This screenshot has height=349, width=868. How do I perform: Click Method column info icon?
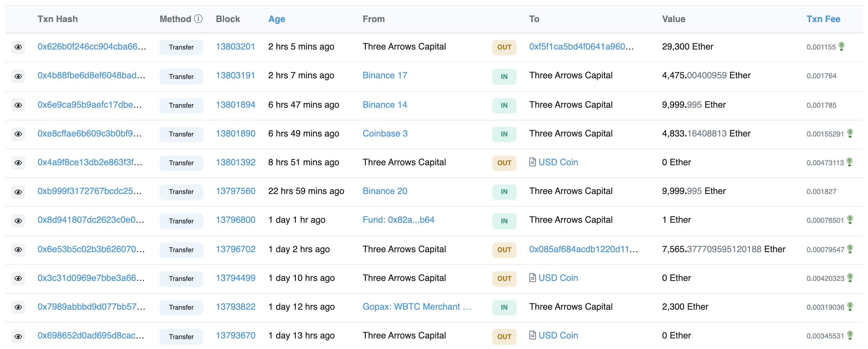pos(199,19)
